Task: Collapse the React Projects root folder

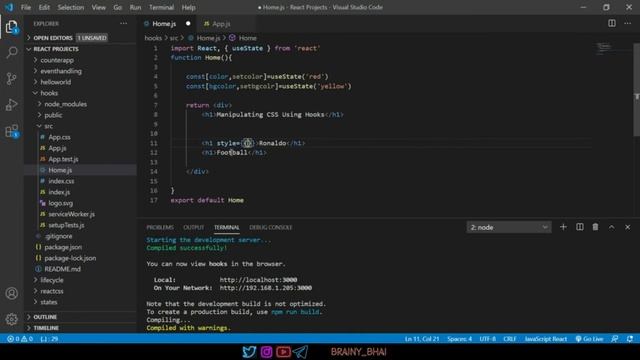Action: (81, 49)
